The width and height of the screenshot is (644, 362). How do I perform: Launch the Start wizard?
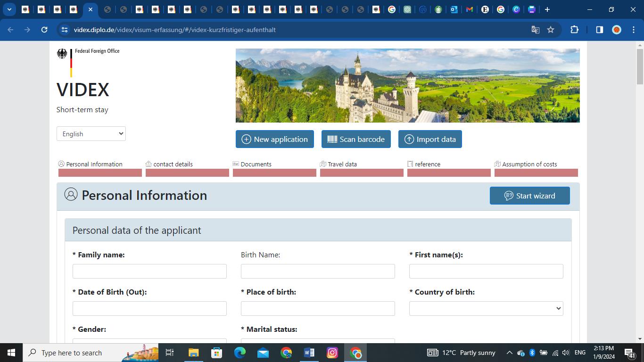(529, 195)
